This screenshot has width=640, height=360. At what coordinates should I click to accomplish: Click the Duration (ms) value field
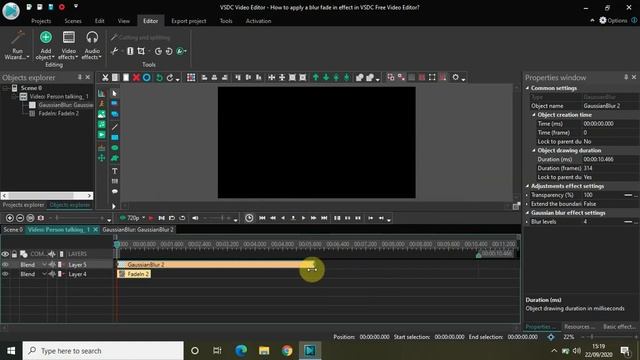pos(610,159)
